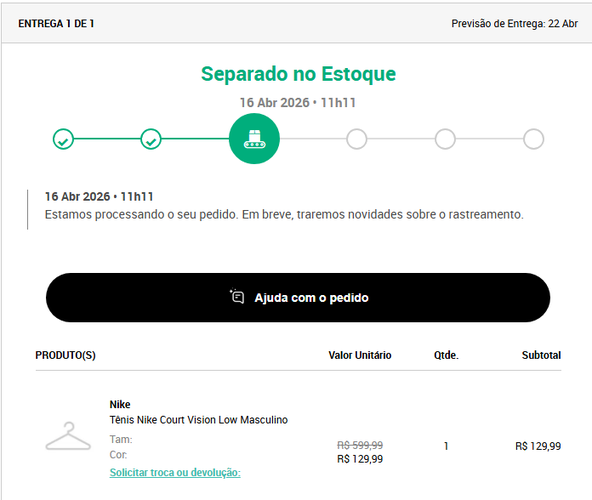This screenshot has height=500, width=592.
Task: Open Solicitar troca ou devolução link
Action: coord(175,472)
